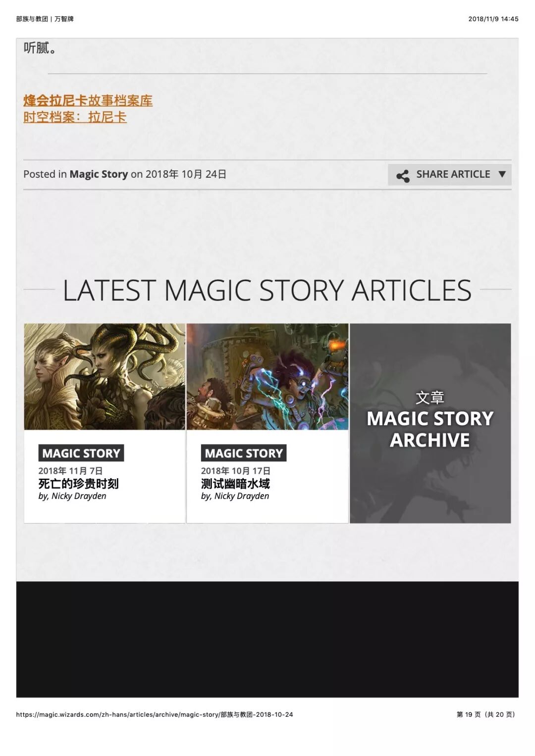The image size is (535, 756).
Task: Click the 死亡的珍贵时刻 article title
Action: (78, 484)
